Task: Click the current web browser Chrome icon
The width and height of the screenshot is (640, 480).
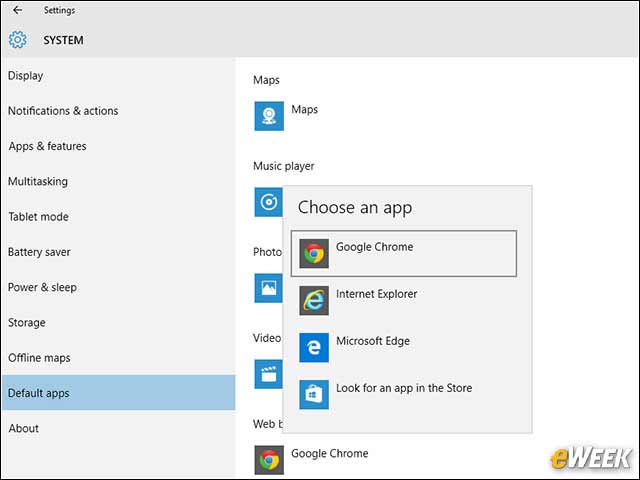Action: coord(269,460)
